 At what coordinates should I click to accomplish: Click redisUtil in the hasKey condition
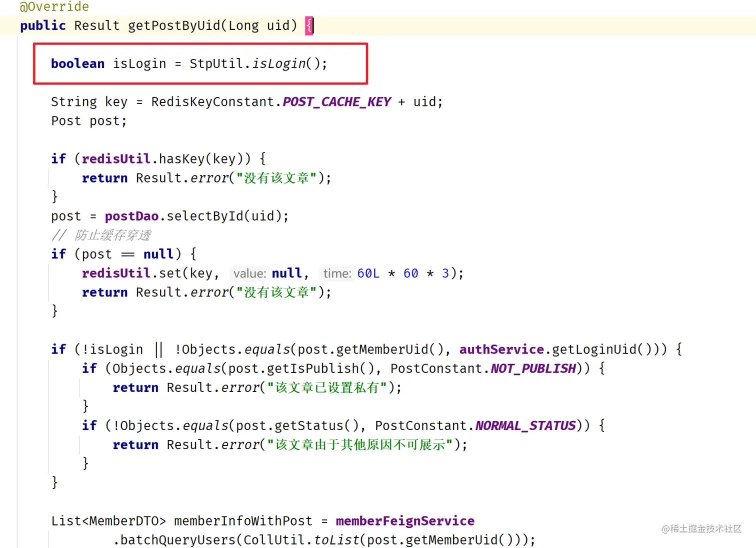tap(116, 158)
